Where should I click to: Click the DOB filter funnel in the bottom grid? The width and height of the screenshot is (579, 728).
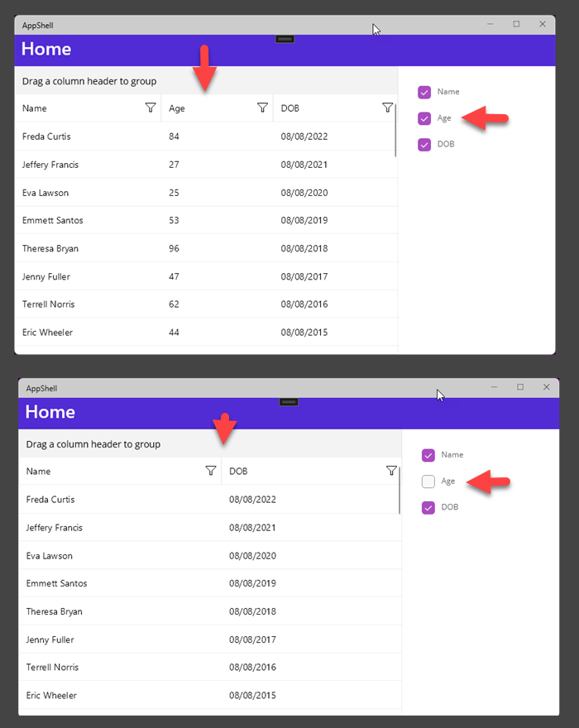[x=391, y=471]
